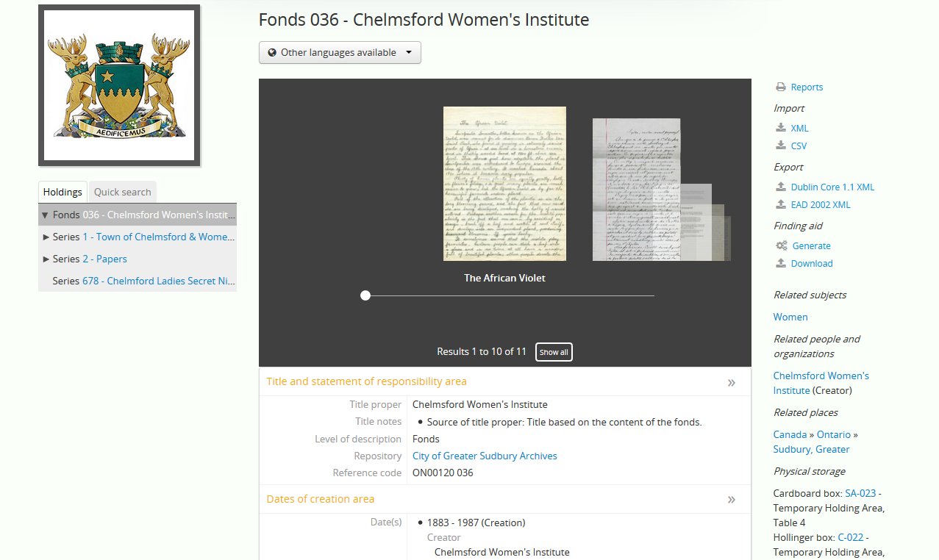Collapse the Dates of creation area section
The image size is (939, 560).
coord(731,500)
